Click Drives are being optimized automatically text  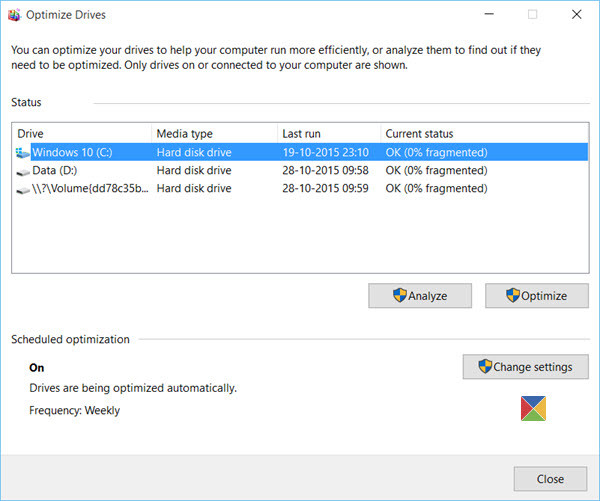click(133, 388)
